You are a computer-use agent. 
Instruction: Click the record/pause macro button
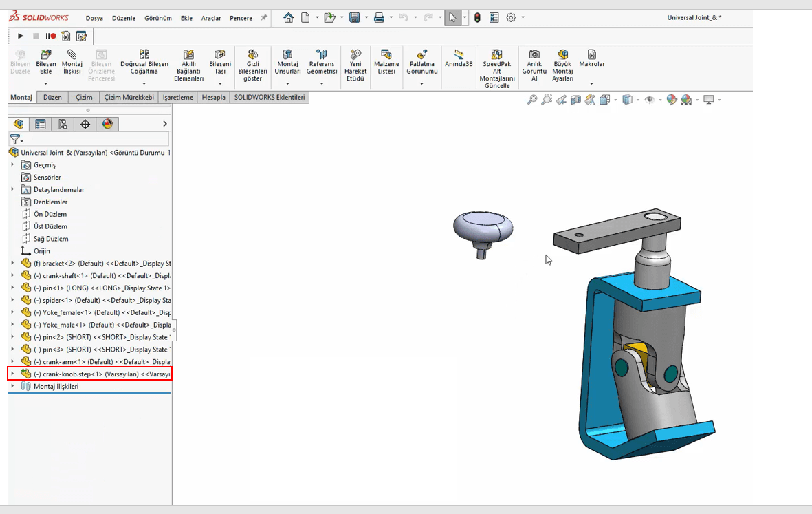tap(51, 36)
